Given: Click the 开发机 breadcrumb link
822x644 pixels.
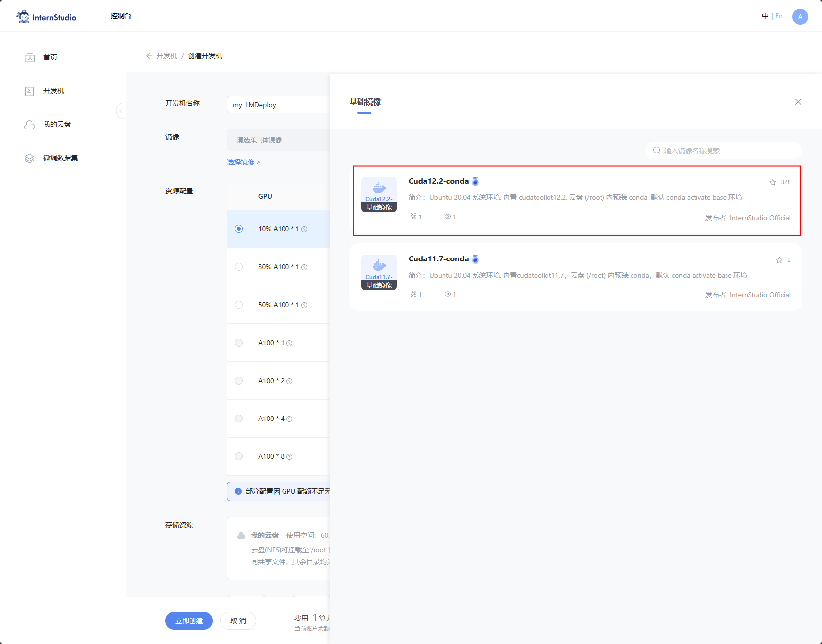Looking at the screenshot, I should [x=167, y=56].
